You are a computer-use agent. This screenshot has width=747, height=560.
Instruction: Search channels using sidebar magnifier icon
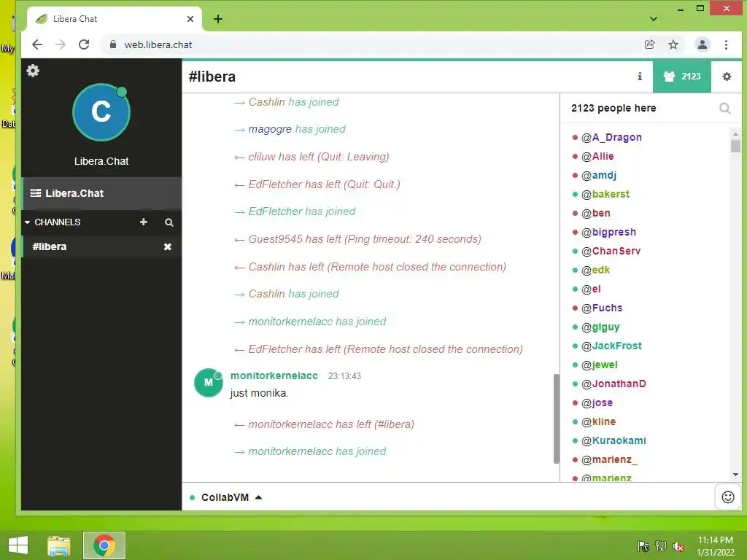coord(169,222)
